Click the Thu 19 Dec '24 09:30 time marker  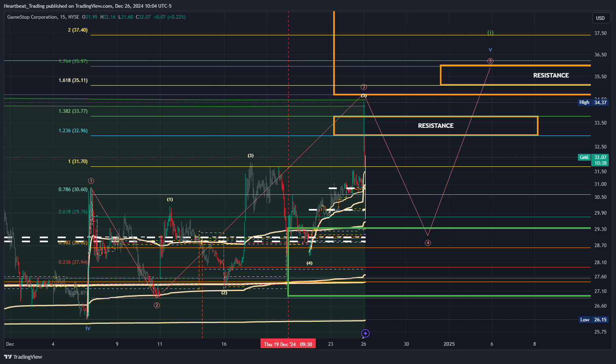(x=288, y=344)
